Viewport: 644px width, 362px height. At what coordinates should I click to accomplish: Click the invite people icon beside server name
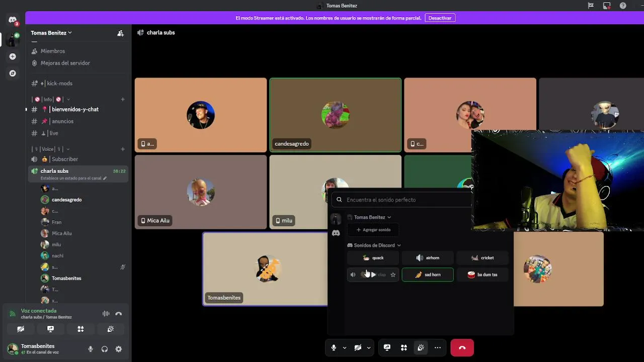pyautogui.click(x=120, y=33)
